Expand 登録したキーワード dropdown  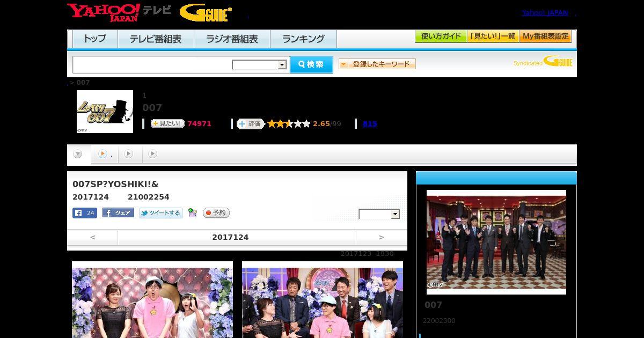(377, 64)
